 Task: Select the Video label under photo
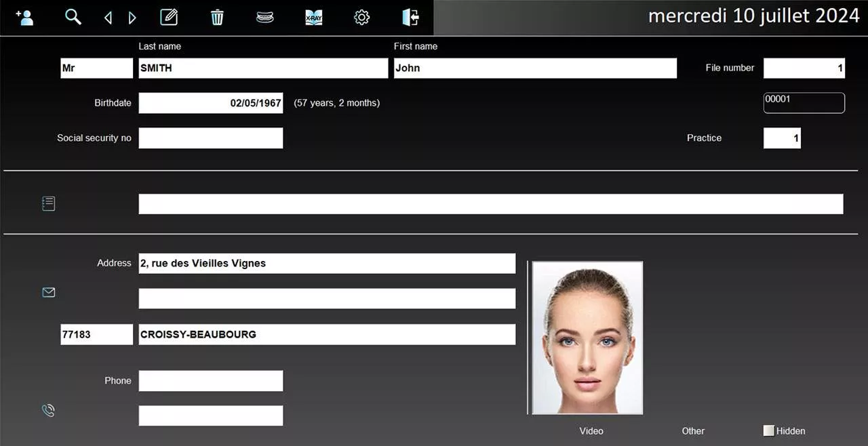point(591,431)
